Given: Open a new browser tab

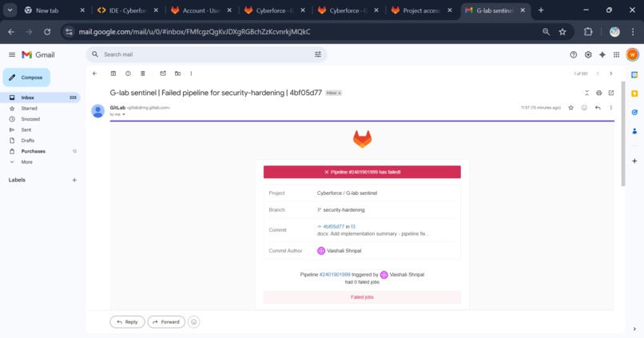Looking at the screenshot, I should pos(541,10).
